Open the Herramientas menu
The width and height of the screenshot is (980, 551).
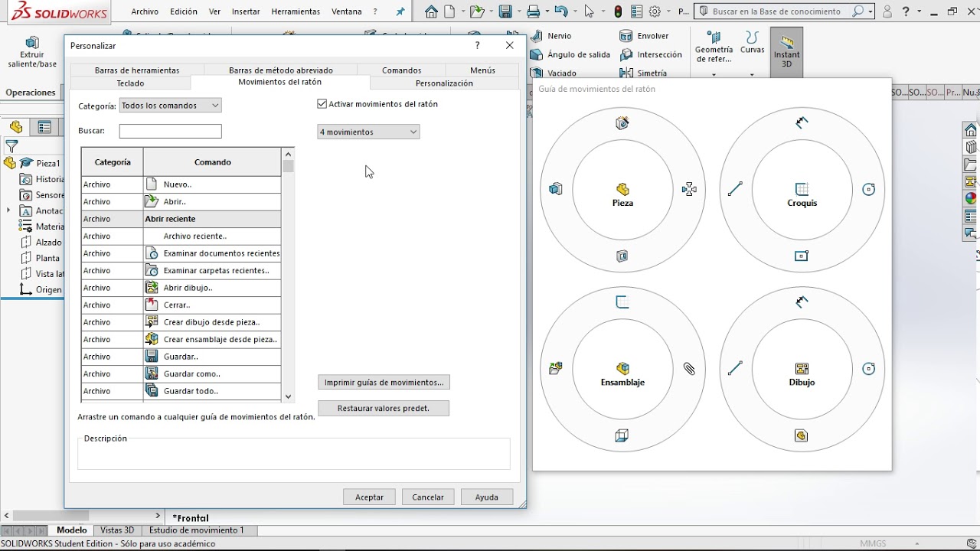click(x=296, y=11)
